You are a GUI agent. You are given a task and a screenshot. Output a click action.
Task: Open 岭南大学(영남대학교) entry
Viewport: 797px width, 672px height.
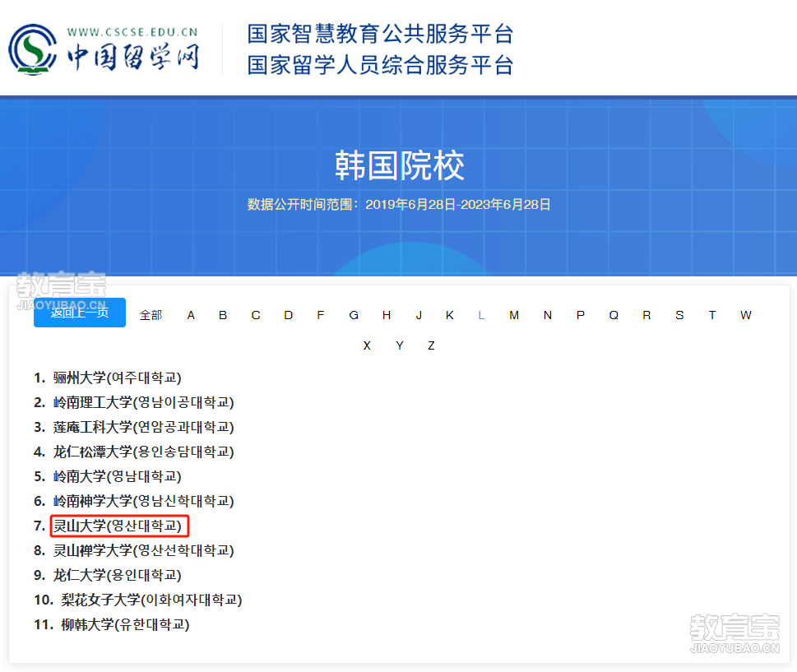point(118,476)
